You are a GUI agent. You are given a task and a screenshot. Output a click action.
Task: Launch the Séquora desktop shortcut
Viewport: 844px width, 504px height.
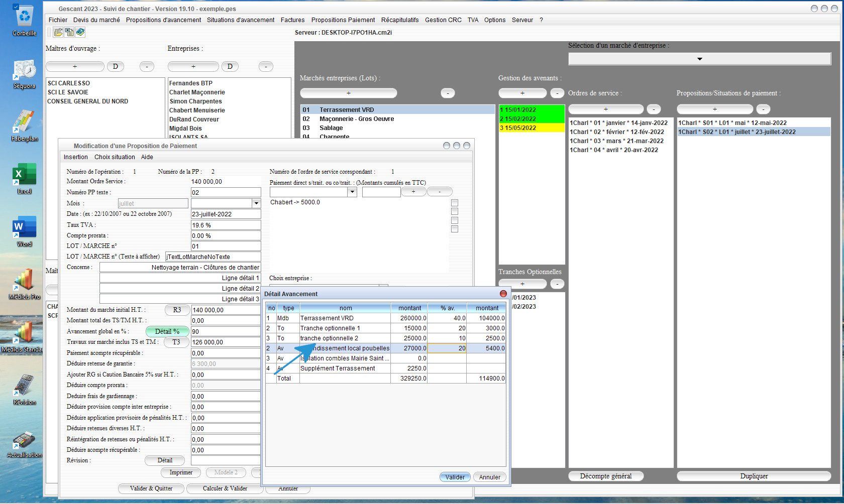click(x=24, y=74)
